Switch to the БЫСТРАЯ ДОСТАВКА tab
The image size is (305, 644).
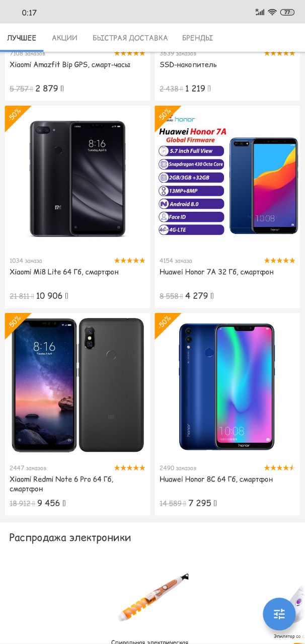[x=130, y=38]
